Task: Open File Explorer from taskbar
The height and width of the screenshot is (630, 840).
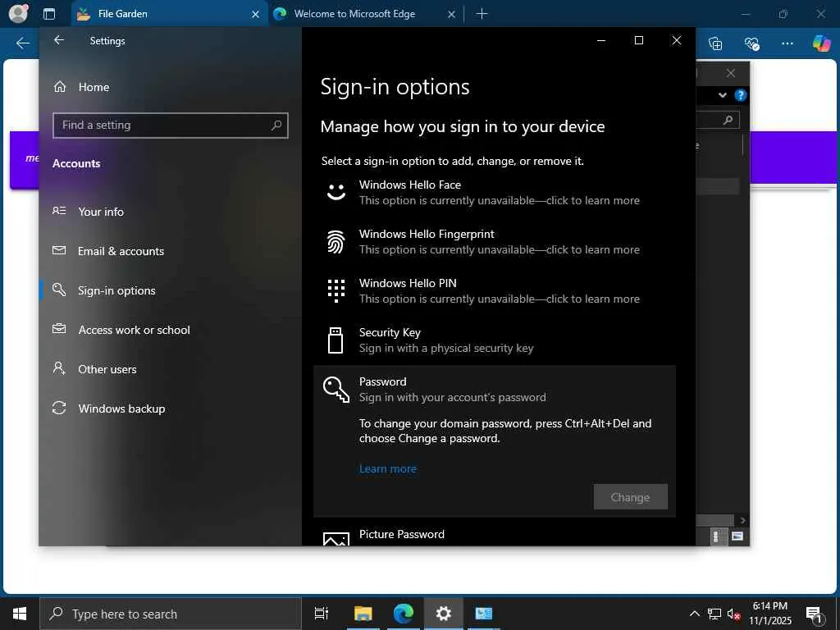Action: [363, 614]
